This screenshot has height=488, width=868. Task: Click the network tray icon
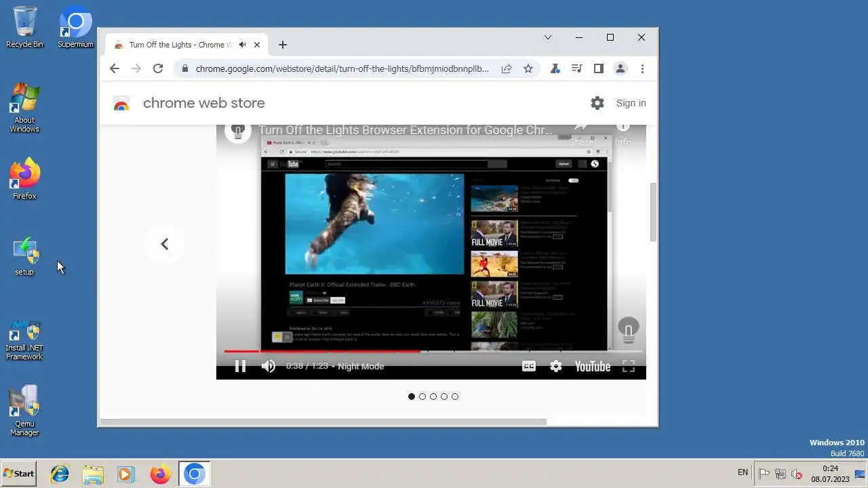coord(781,474)
